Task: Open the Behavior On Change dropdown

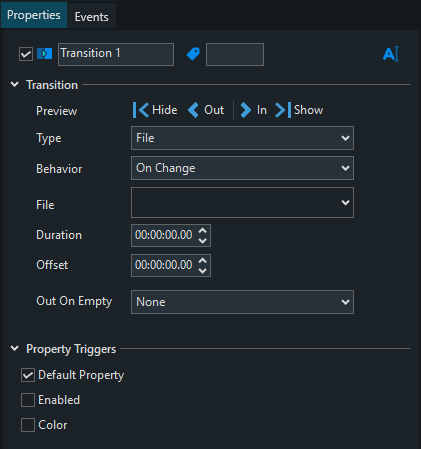Action: point(242,168)
